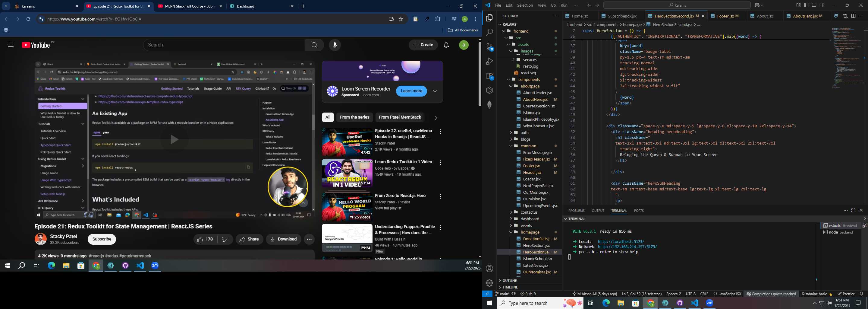Open the Search view in VS Code activity bar
868x309 pixels.
[489, 32]
